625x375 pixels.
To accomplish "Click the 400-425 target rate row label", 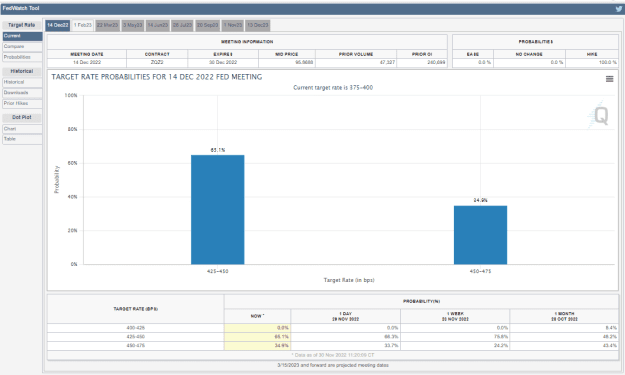I will (x=136, y=328).
